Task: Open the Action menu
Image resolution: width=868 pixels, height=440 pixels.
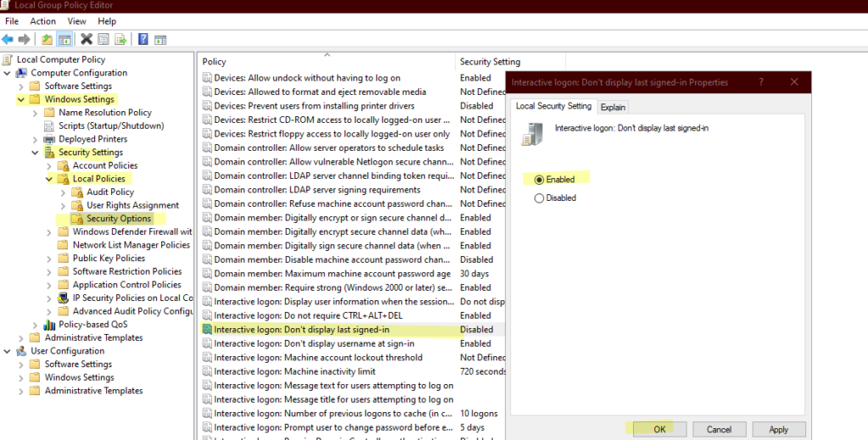Action: coord(42,21)
